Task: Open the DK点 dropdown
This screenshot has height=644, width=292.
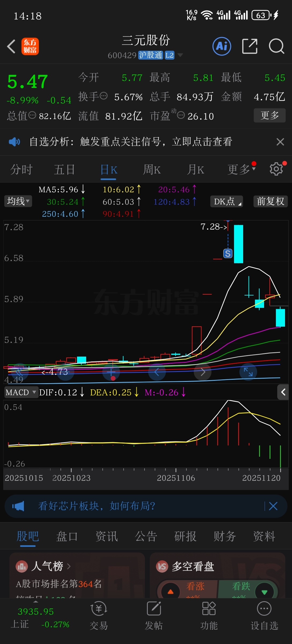Action: click(227, 201)
